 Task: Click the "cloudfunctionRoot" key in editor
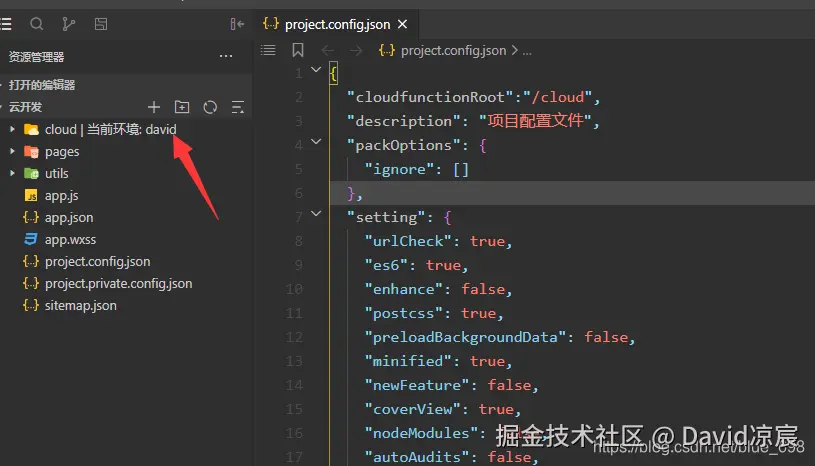pyautogui.click(x=430, y=97)
